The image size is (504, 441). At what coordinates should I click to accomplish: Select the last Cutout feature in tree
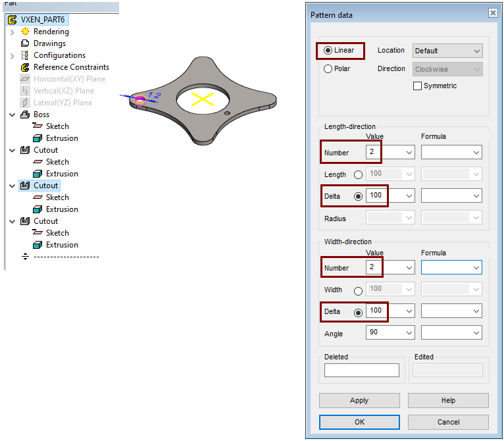45,221
